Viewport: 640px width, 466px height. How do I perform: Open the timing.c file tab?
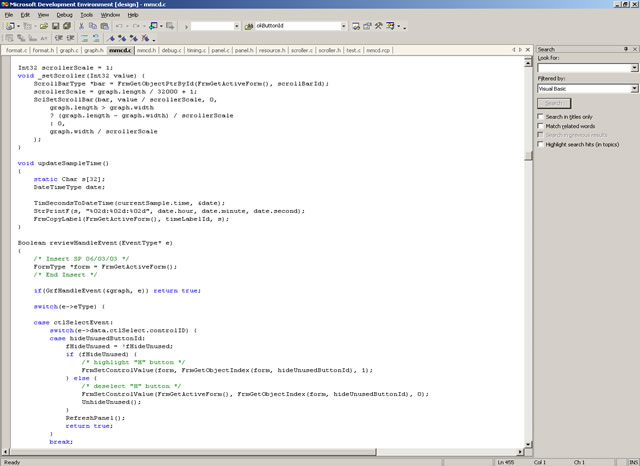click(x=196, y=49)
